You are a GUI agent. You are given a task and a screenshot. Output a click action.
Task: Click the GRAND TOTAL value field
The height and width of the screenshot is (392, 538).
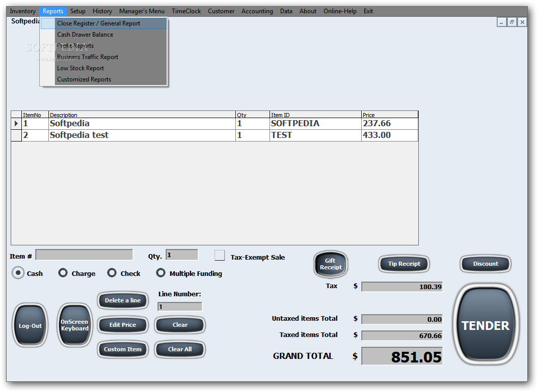[x=402, y=356]
